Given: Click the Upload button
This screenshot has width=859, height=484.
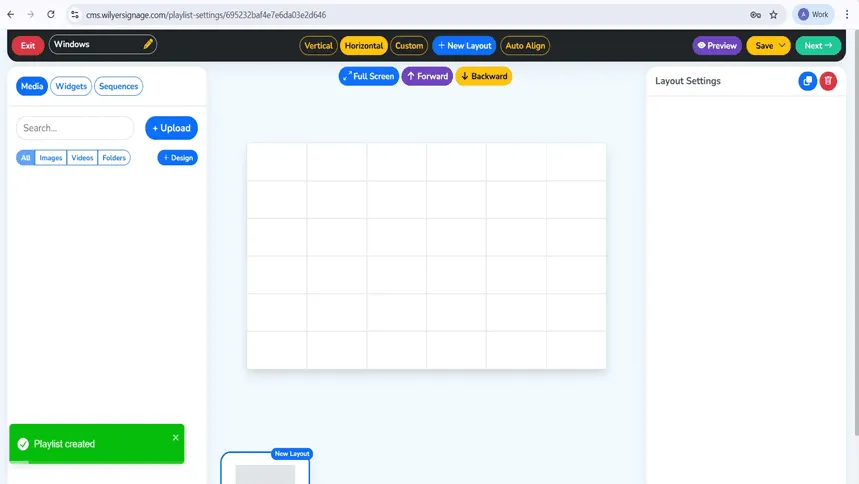Looking at the screenshot, I should tap(171, 128).
